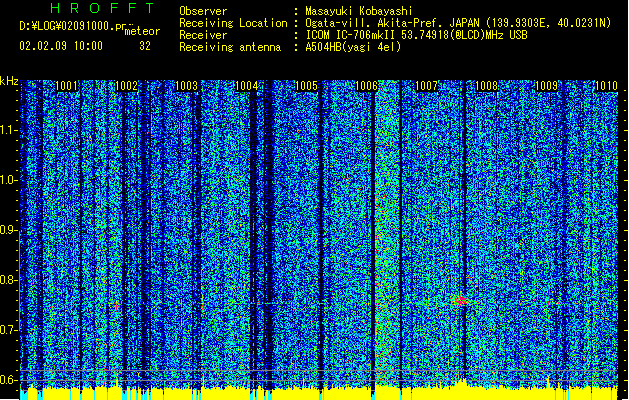The height and width of the screenshot is (400, 629).
Task: Click the 0.6 frequency axis label
Action: click(9, 380)
